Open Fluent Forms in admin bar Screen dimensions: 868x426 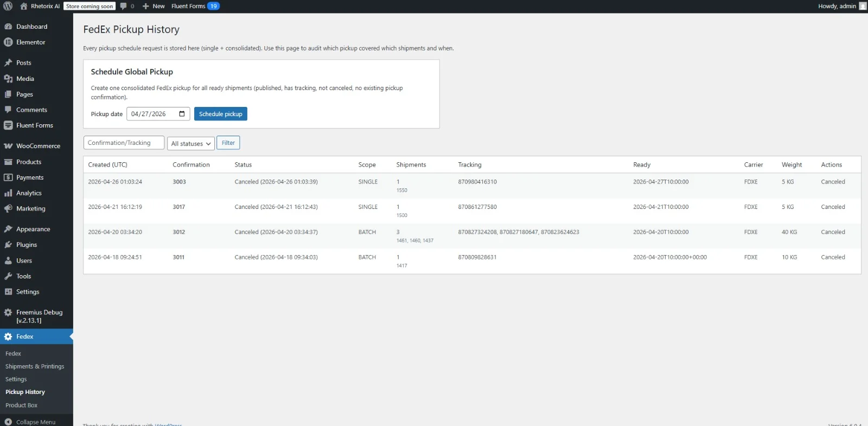click(x=188, y=6)
